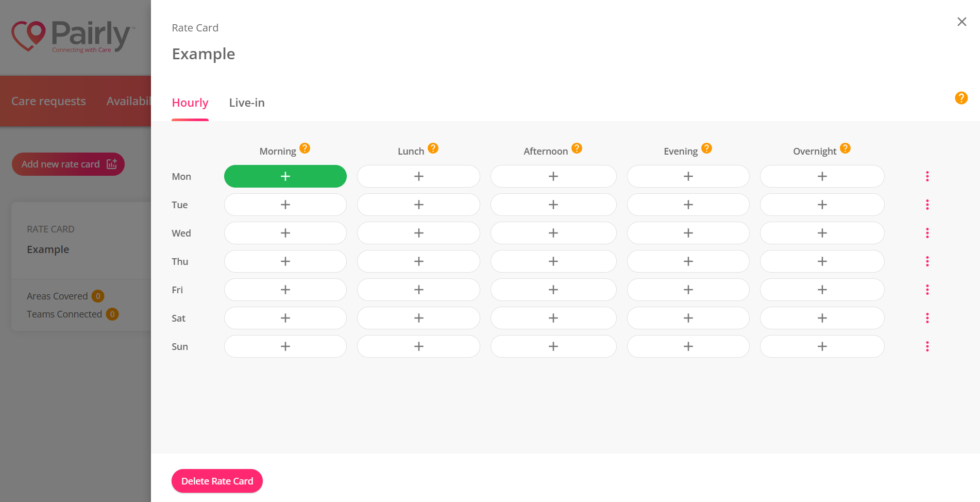Open the Overnight help question mark icon
The image size is (980, 502).
pyautogui.click(x=845, y=148)
